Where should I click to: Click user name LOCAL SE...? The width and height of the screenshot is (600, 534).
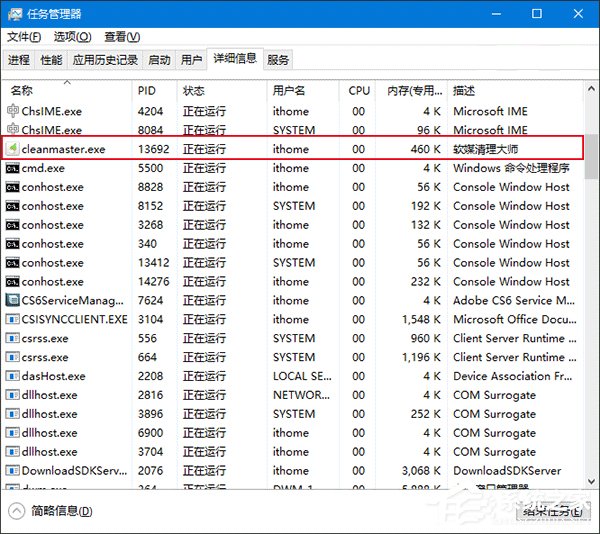point(302,376)
